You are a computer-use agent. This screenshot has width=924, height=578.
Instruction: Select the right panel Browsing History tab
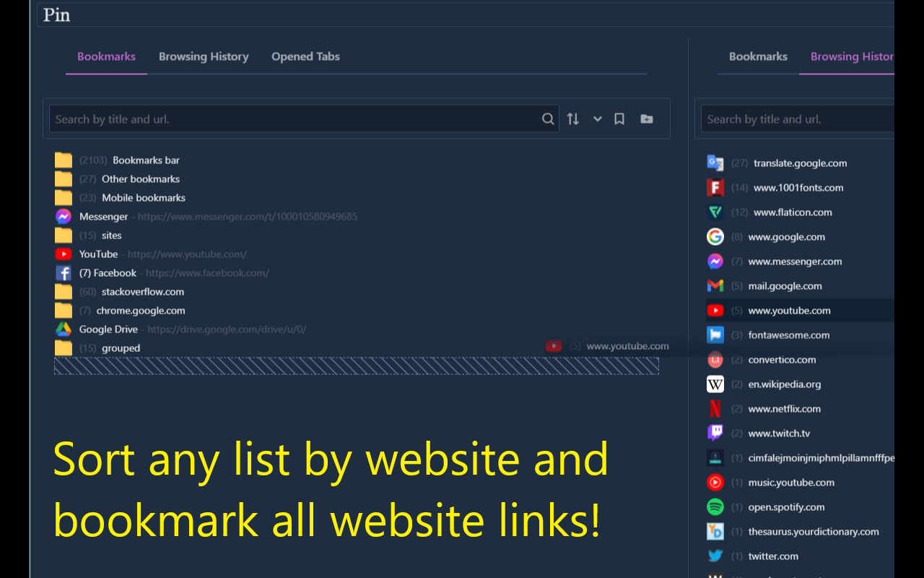pos(853,56)
